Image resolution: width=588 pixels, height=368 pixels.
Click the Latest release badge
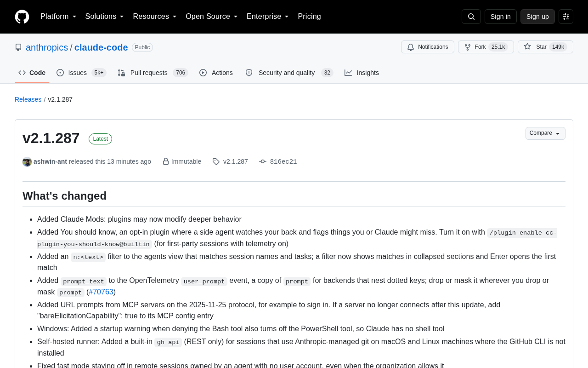(x=100, y=139)
